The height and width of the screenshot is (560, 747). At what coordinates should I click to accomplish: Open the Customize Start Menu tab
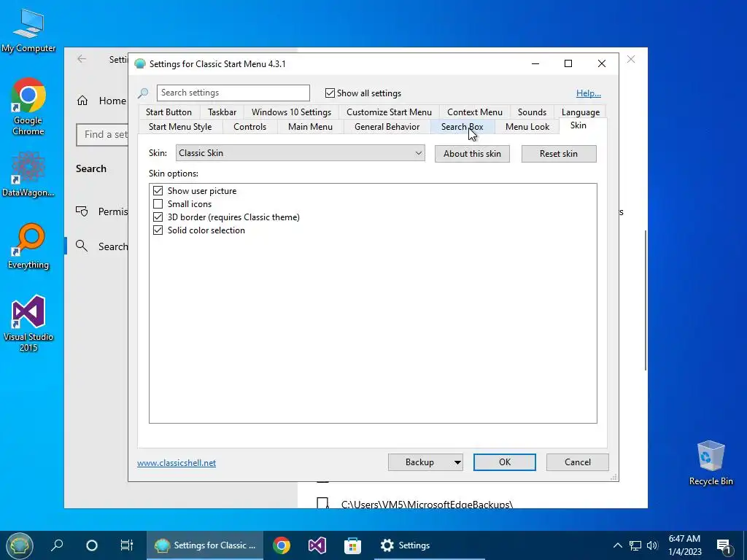point(389,112)
